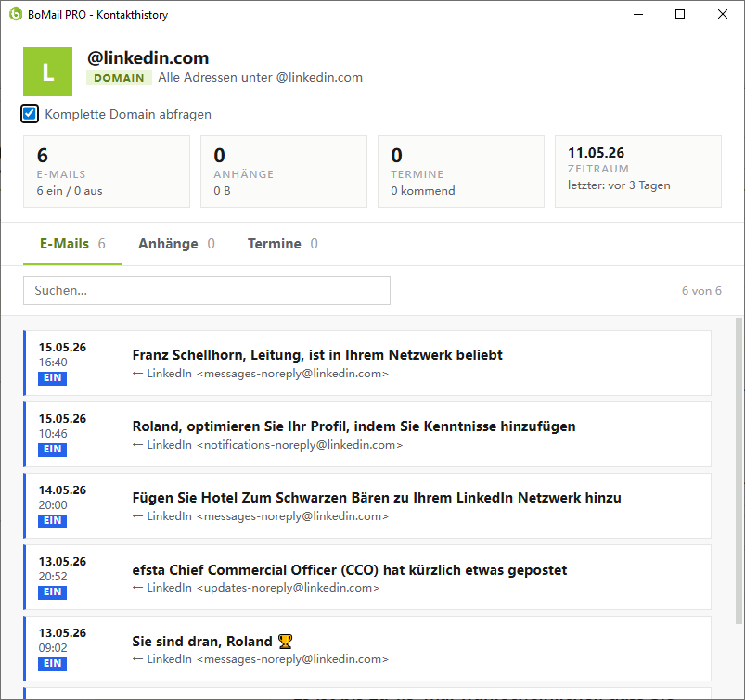Click the email list vertical scrollbar
The height and width of the screenshot is (700, 745).
(x=739, y=470)
